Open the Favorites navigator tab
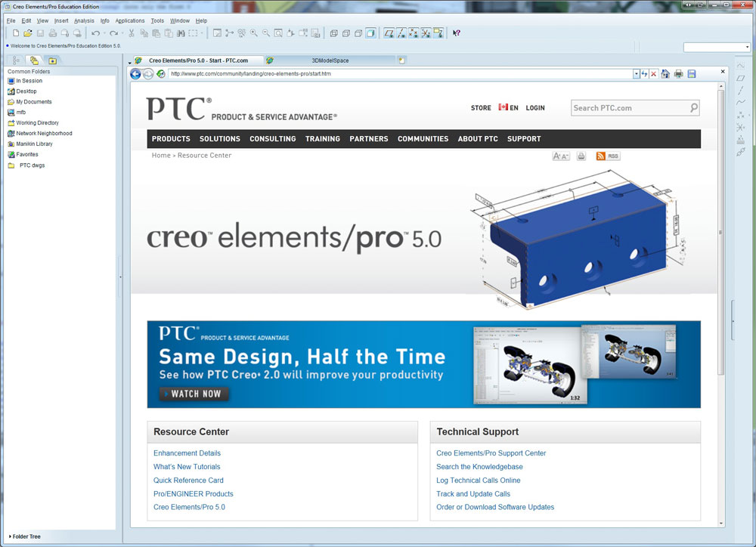Screen dimensions: 756x547 point(52,60)
